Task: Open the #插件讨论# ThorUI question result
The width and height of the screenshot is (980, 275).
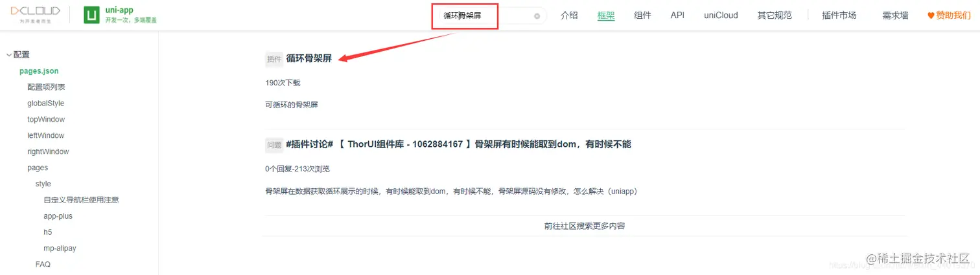Action: [458, 144]
